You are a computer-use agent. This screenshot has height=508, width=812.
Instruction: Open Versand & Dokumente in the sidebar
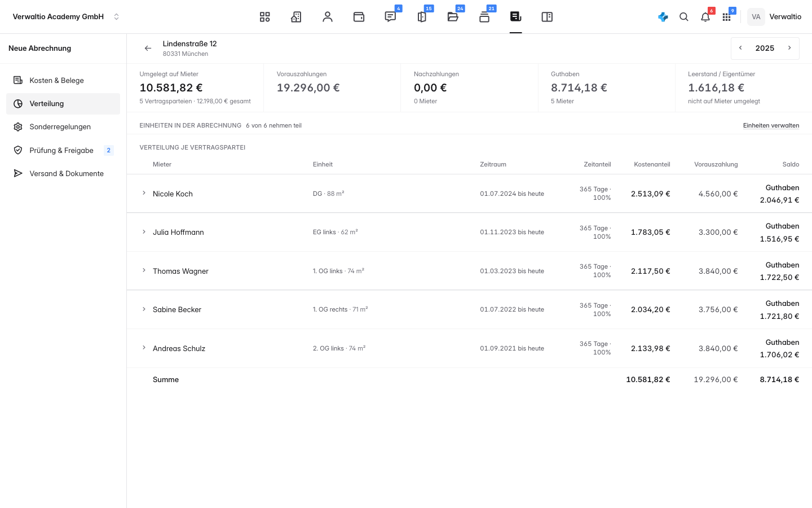(x=63, y=174)
